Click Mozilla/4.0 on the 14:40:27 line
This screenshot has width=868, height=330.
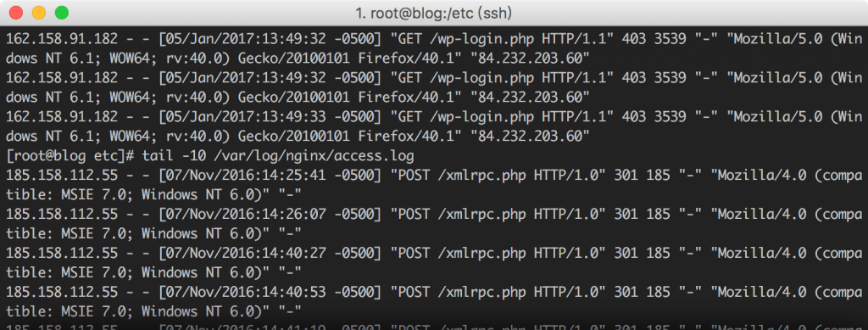762,253
